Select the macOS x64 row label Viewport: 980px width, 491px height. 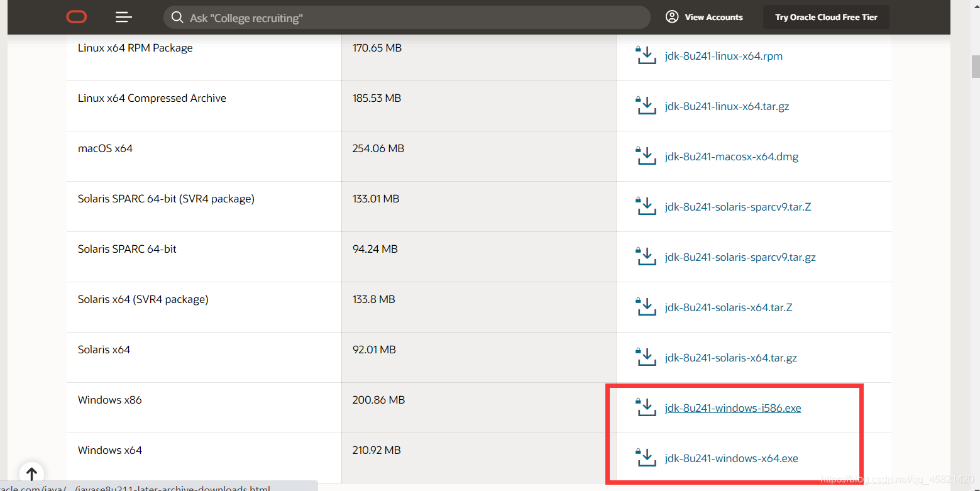[x=105, y=148]
